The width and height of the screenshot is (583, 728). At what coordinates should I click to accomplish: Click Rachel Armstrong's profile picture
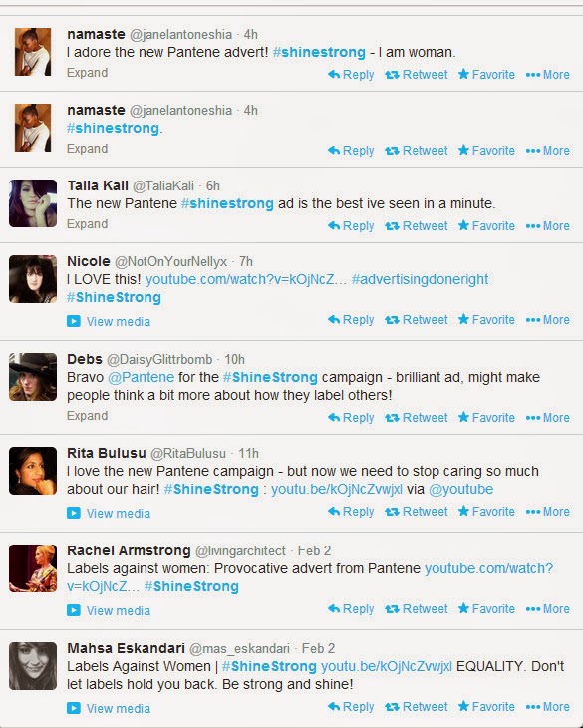point(33,568)
